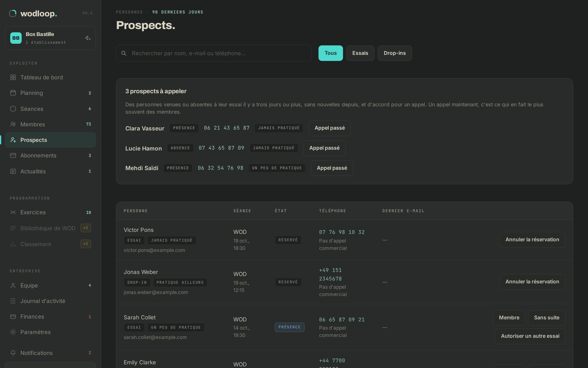Viewport: 588px width, 368px height.
Task: Click the Abonnements card icon
Action: 13,156
